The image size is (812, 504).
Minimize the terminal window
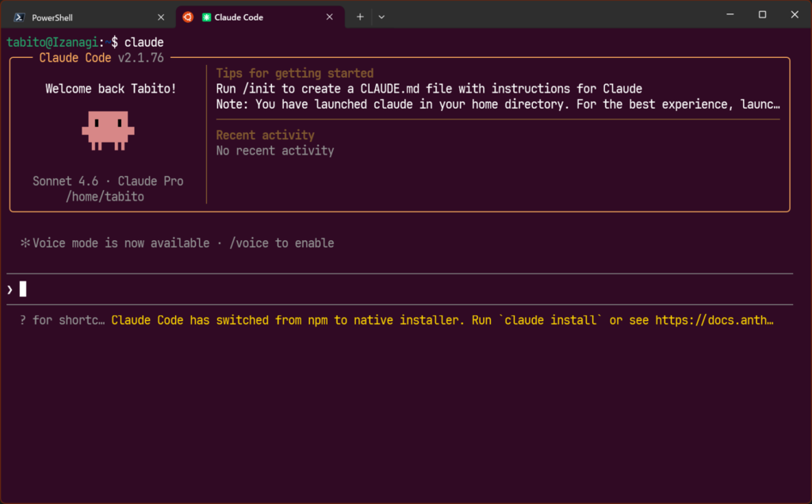point(730,14)
